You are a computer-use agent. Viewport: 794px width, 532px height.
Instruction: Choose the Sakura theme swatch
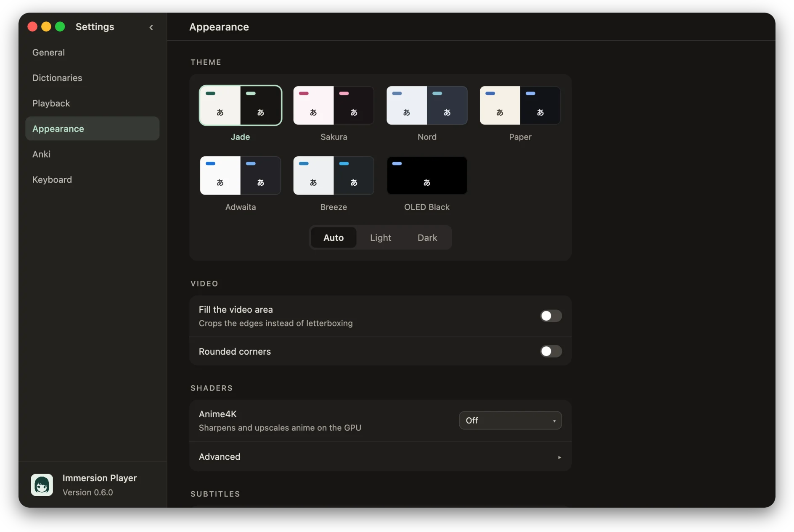tap(333, 105)
